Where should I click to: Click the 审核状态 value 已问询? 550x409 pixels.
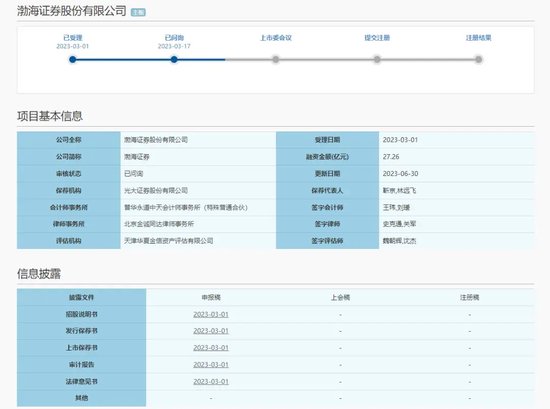[133, 173]
